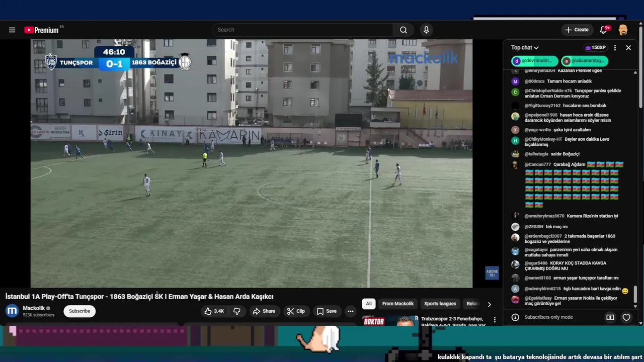Click username @ChristopherNaldo-n7k in chat

[548, 91]
